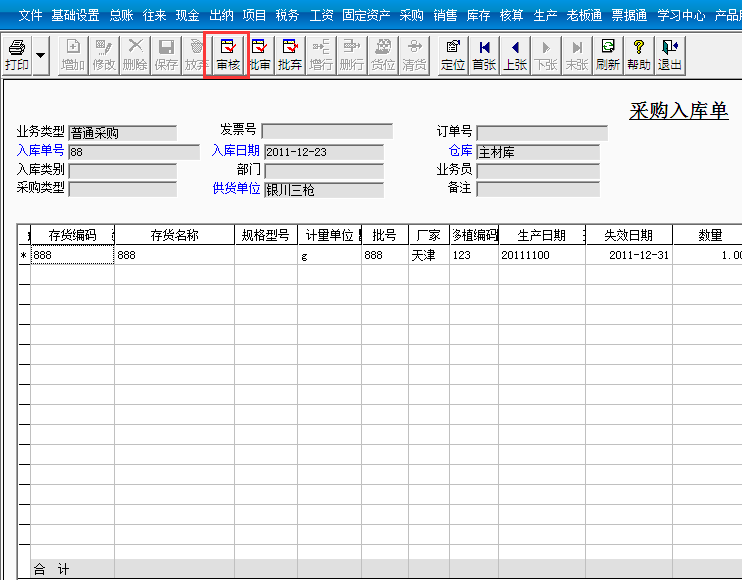Screen dimensions: 742x580
Task: Go to previous record with 上张
Action: point(515,55)
